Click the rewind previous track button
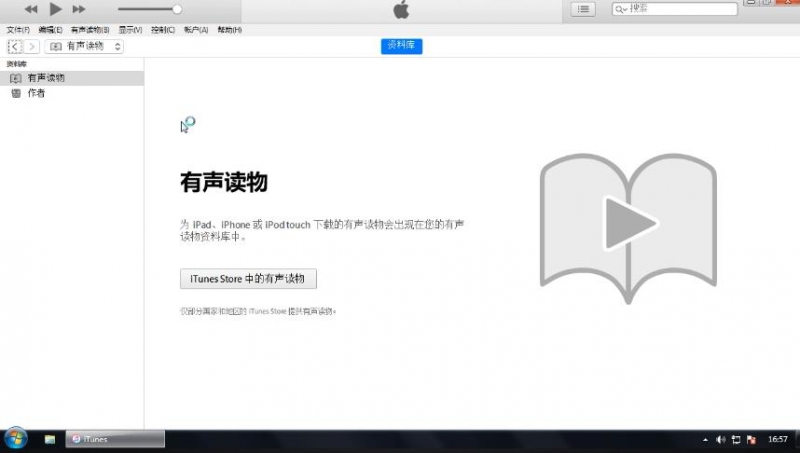 point(31,9)
